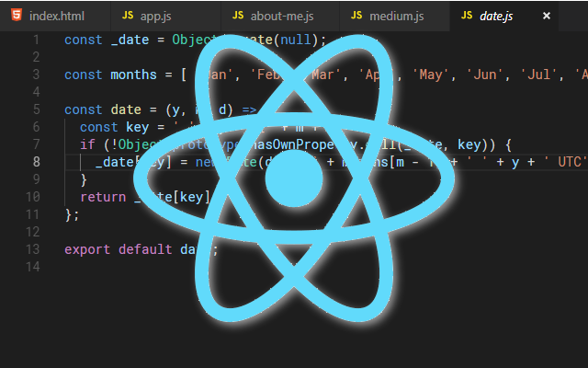The width and height of the screenshot is (588, 368).
Task: Click line number 3 in gutter
Action: (37, 75)
